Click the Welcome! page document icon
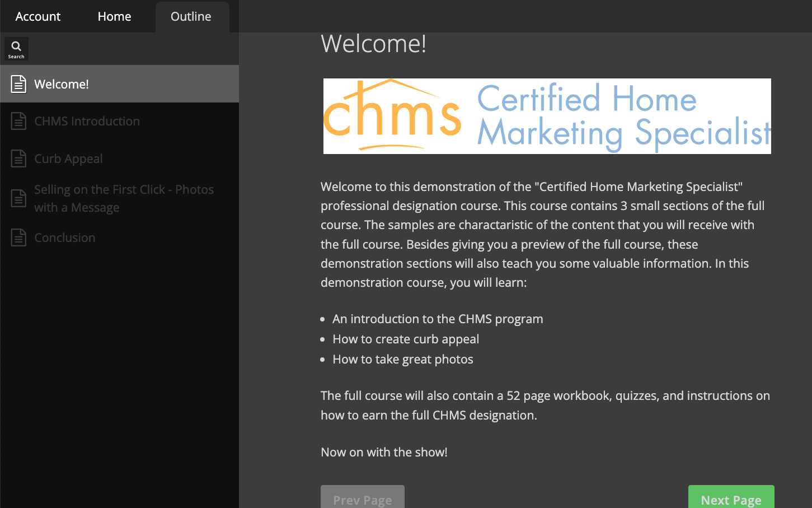 tap(18, 84)
